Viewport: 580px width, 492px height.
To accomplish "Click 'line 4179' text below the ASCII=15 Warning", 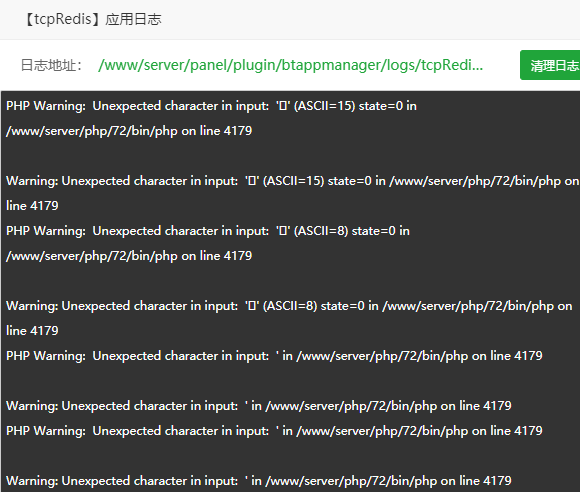I will pos(32,206).
